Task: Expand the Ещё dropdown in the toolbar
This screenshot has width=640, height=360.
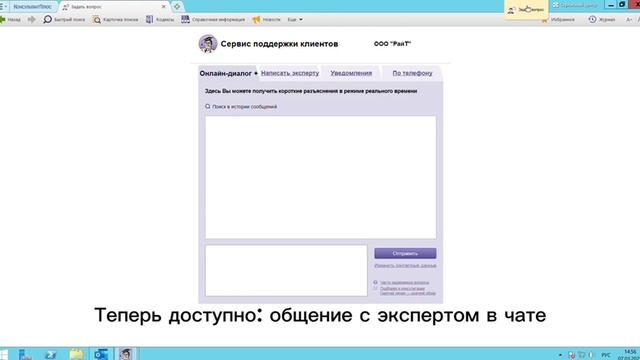Action: click(x=295, y=20)
